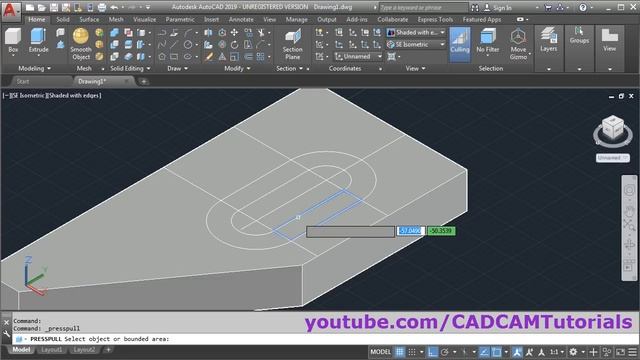Click the PRESSPULL command line input

point(326,339)
